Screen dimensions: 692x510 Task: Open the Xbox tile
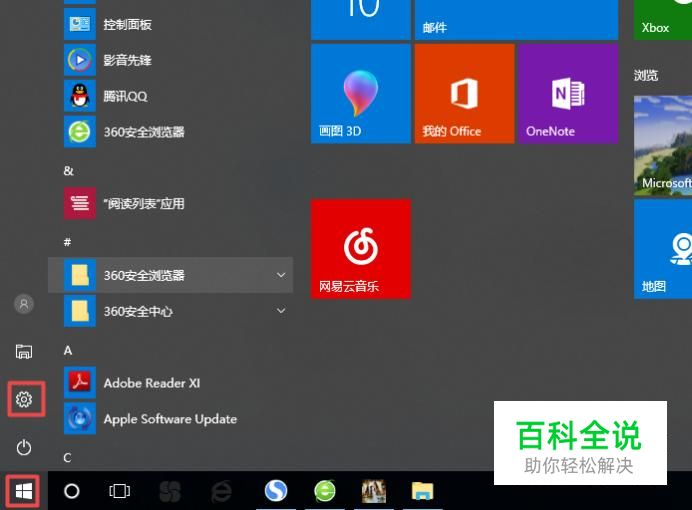pos(663,20)
